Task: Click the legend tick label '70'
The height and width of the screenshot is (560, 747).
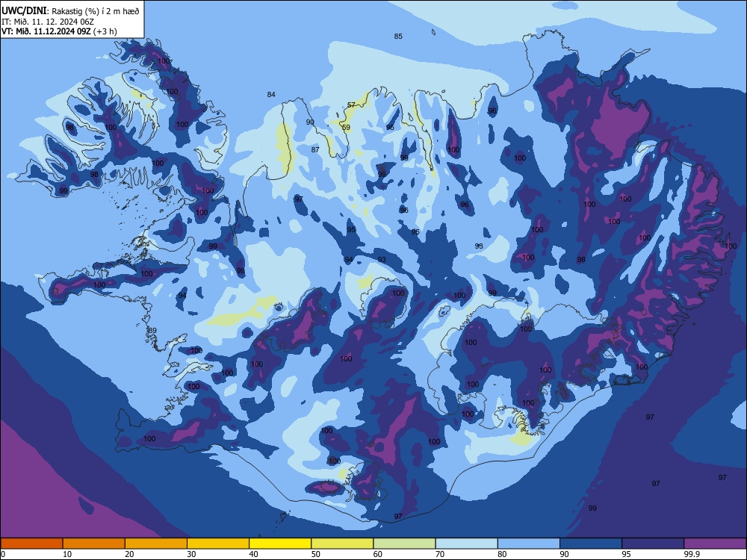Action: coord(440,554)
